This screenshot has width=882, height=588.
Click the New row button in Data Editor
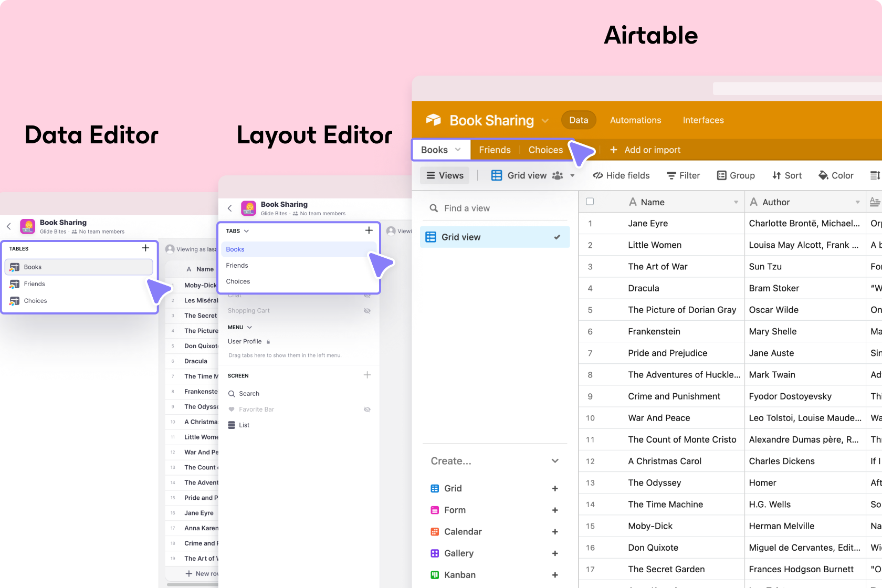[201, 573]
